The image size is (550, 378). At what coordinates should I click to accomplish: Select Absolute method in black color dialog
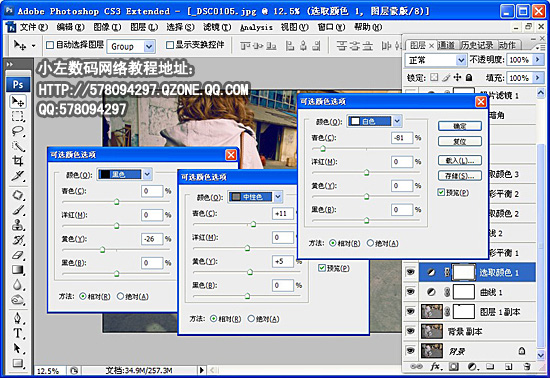coord(120,296)
